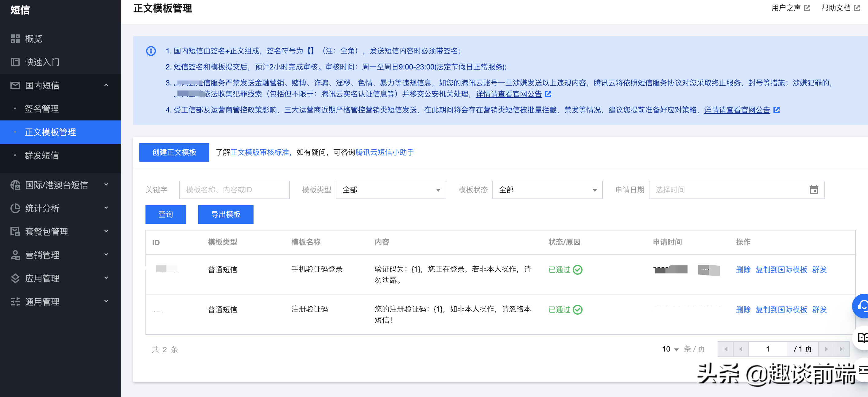Expand the 通用管理 chevron
Image resolution: width=868 pixels, height=397 pixels.
coord(106,301)
